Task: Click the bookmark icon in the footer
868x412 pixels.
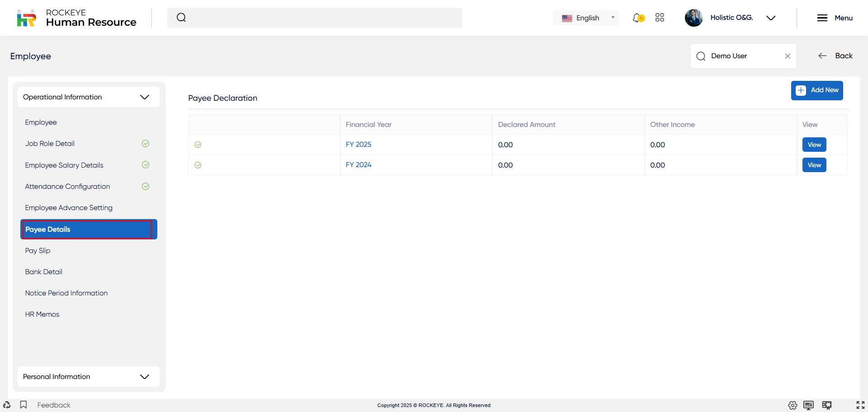Action: 24,405
